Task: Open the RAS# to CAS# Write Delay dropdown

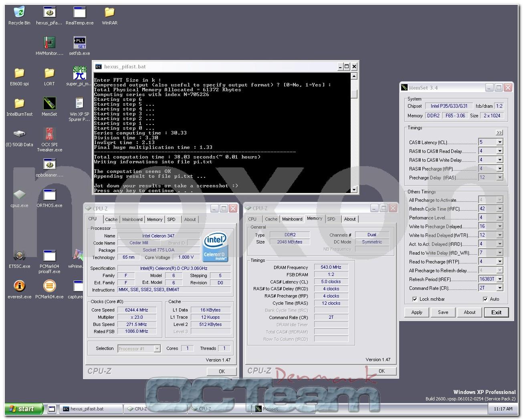Action: coord(500,160)
